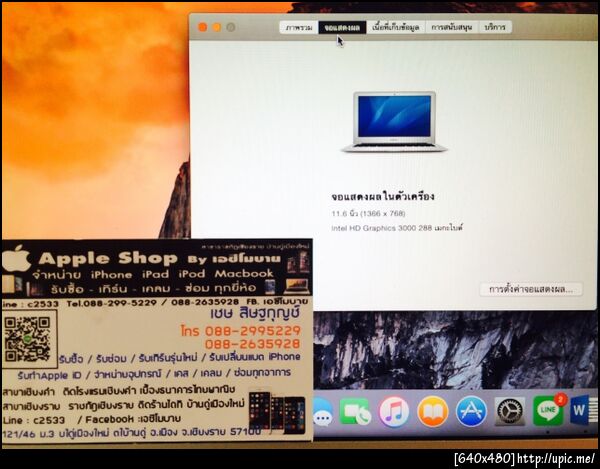
Task: Go to the การสนับสนุน tab
Action: click(x=452, y=28)
